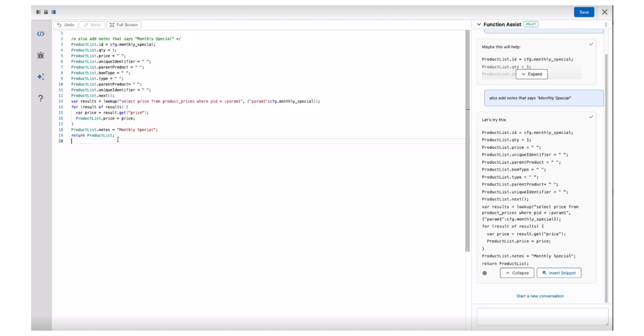
Task: Select the blue third layout icon
Action: pyautogui.click(x=54, y=12)
